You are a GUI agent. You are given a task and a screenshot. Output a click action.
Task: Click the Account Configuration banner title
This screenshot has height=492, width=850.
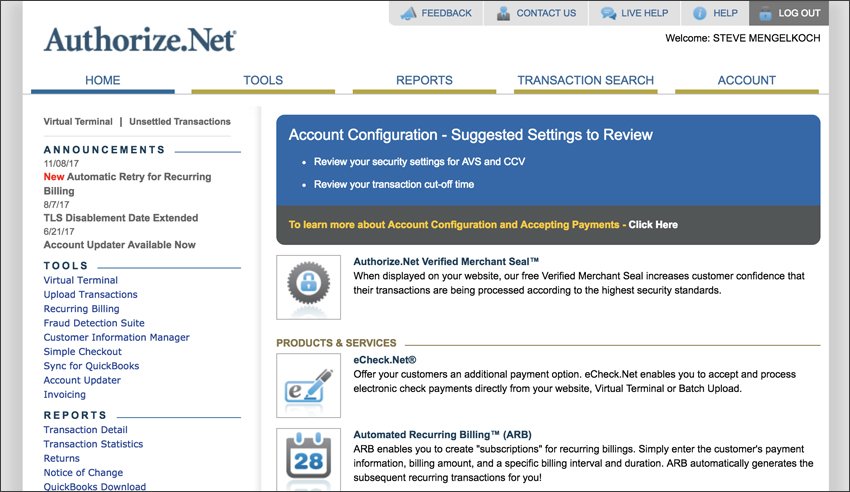(x=471, y=134)
